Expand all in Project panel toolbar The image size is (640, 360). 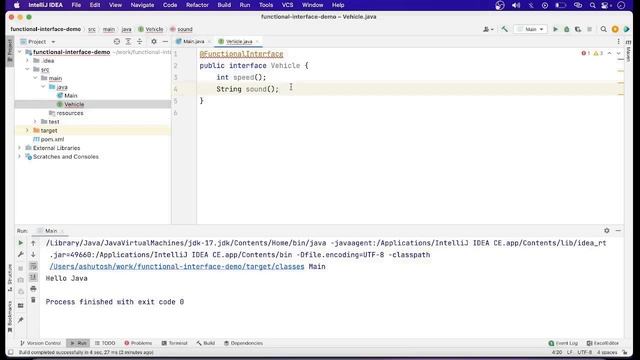coord(128,42)
